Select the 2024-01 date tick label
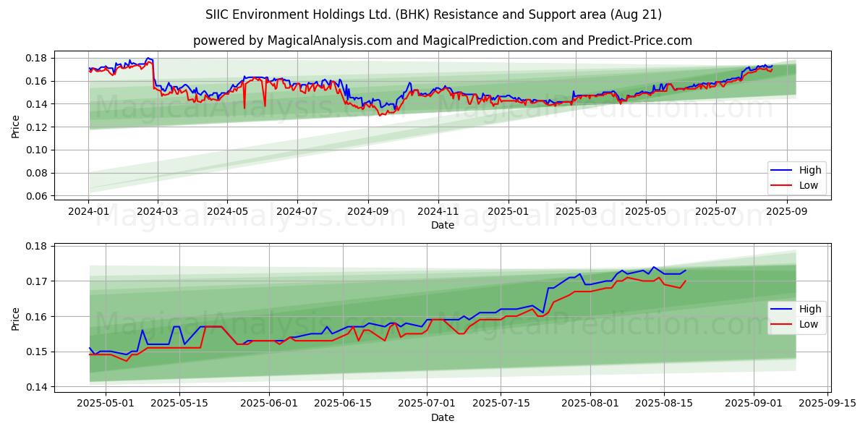Screen dimensions: 868x434 click(x=88, y=212)
